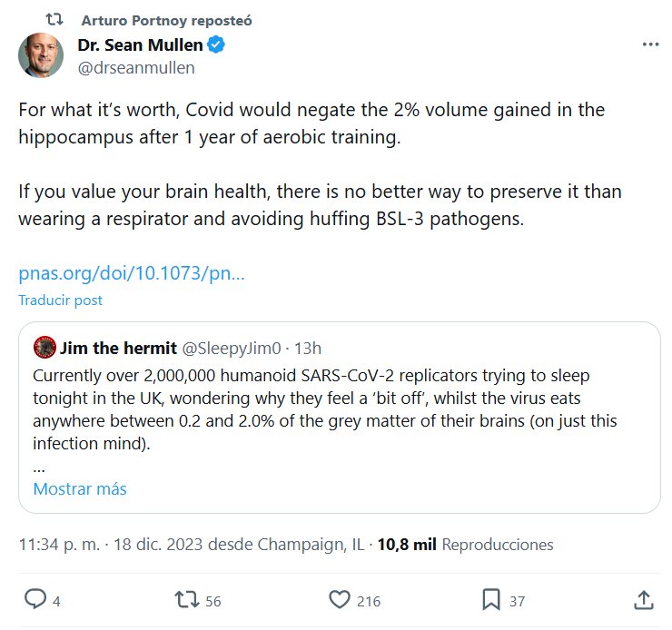Open Jim the hermit's quoted profile name
Screen dimensions: 672x630
tap(119, 347)
